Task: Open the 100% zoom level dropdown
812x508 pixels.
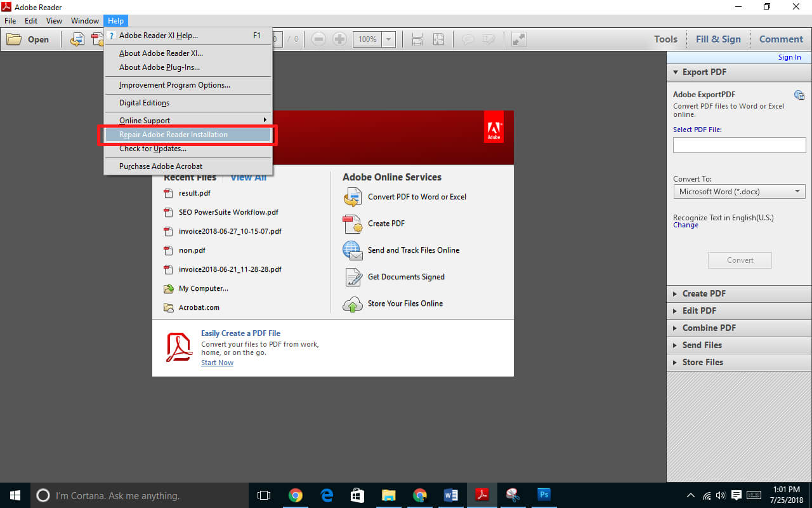Action: 389,39
